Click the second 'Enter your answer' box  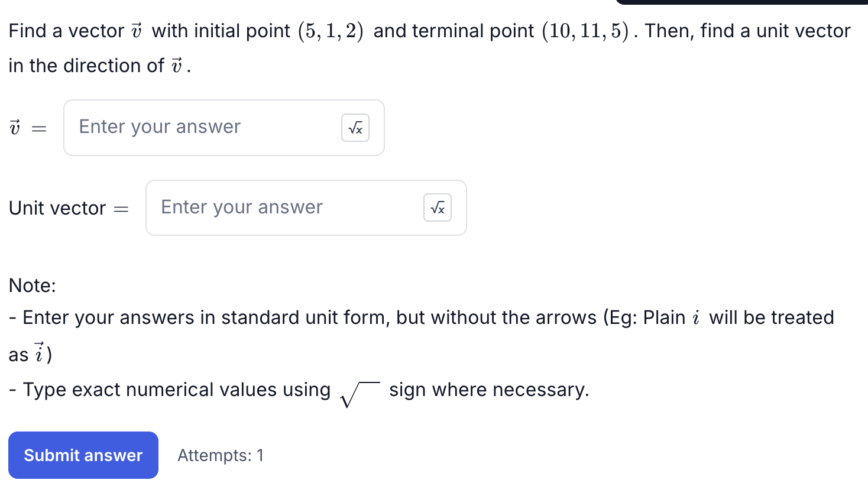click(x=241, y=207)
